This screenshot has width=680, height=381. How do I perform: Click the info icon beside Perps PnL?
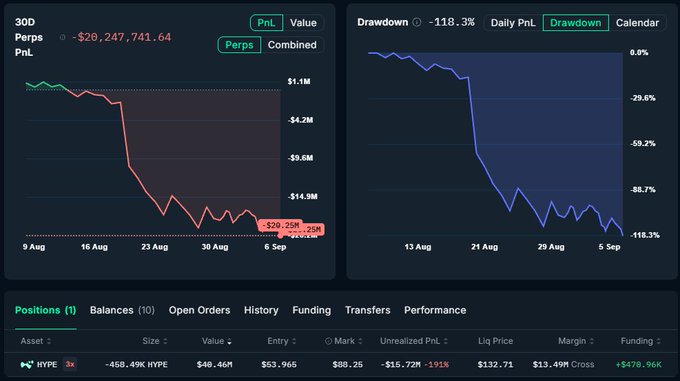62,37
